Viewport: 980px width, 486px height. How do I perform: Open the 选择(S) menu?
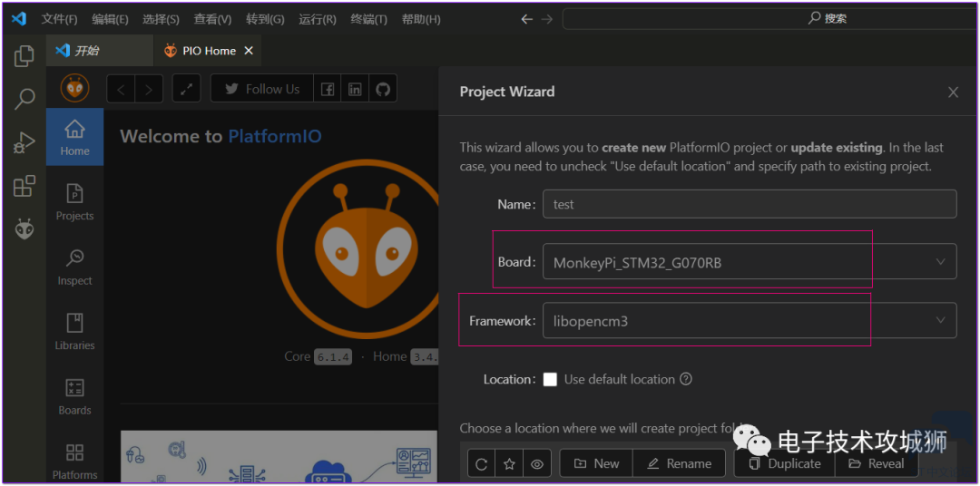161,19
